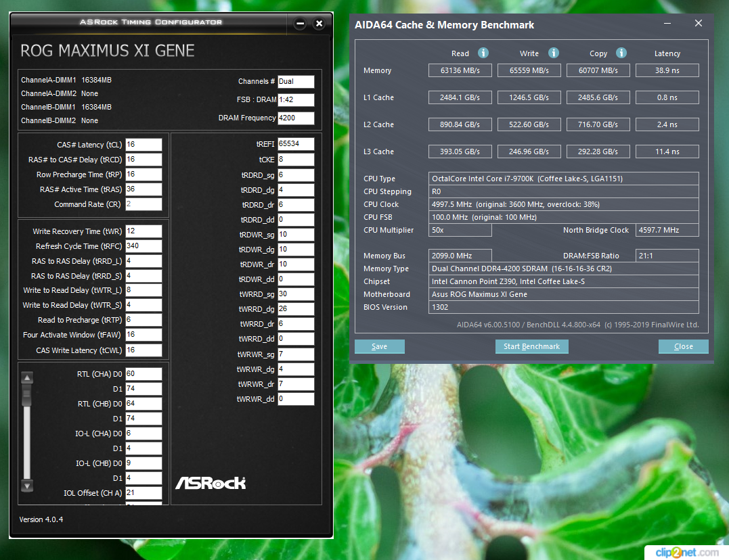The width and height of the screenshot is (729, 560).
Task: Click the FSB : DRAM ratio field
Action: (296, 100)
